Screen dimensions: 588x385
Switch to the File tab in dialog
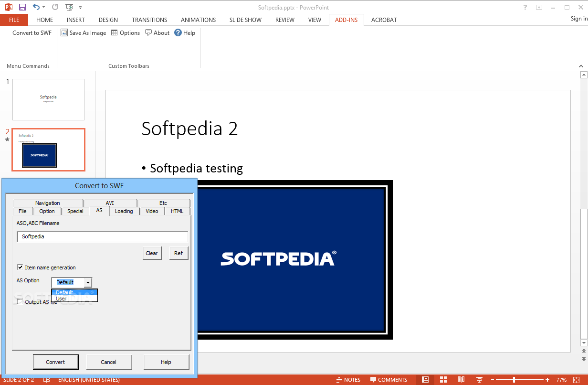tap(22, 211)
